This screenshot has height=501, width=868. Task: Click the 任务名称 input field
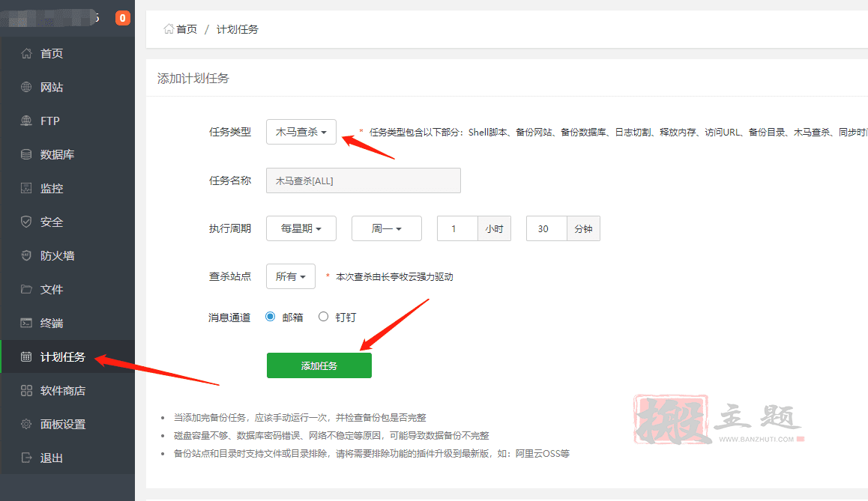tap(363, 180)
